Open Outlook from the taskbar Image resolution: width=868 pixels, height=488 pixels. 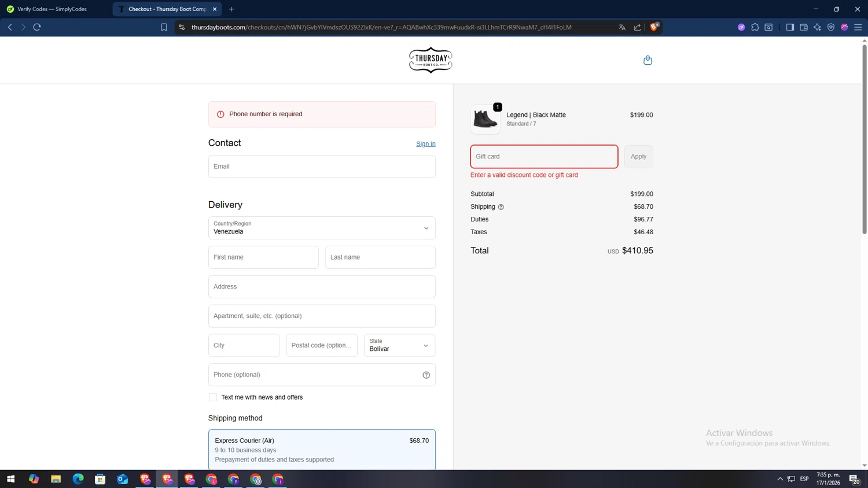pos(122,479)
